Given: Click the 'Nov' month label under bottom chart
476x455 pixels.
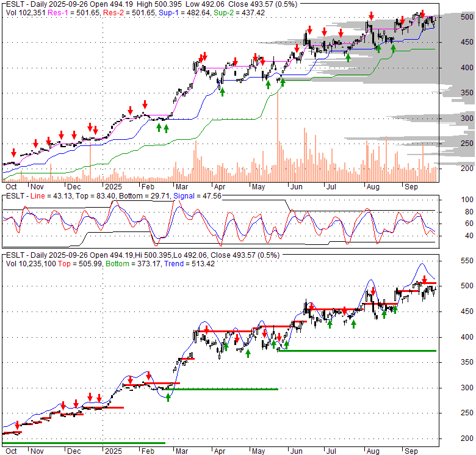Looking at the screenshot, I should coord(37,451).
